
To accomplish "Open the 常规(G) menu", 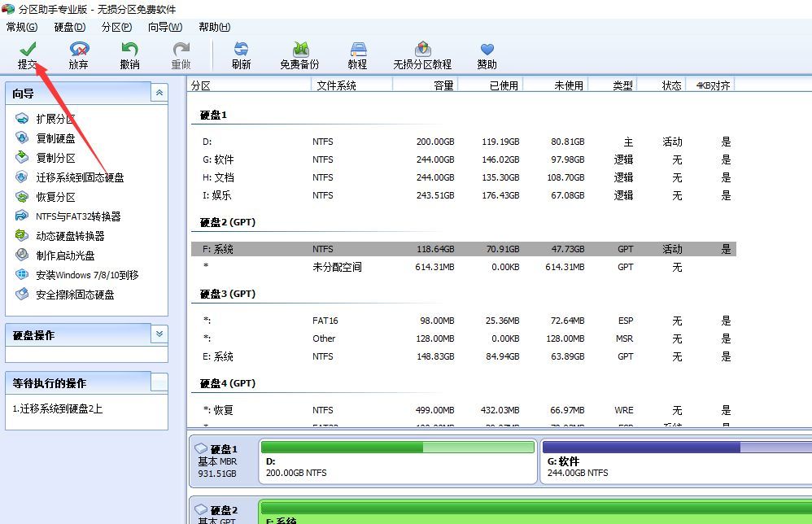I will point(22,27).
